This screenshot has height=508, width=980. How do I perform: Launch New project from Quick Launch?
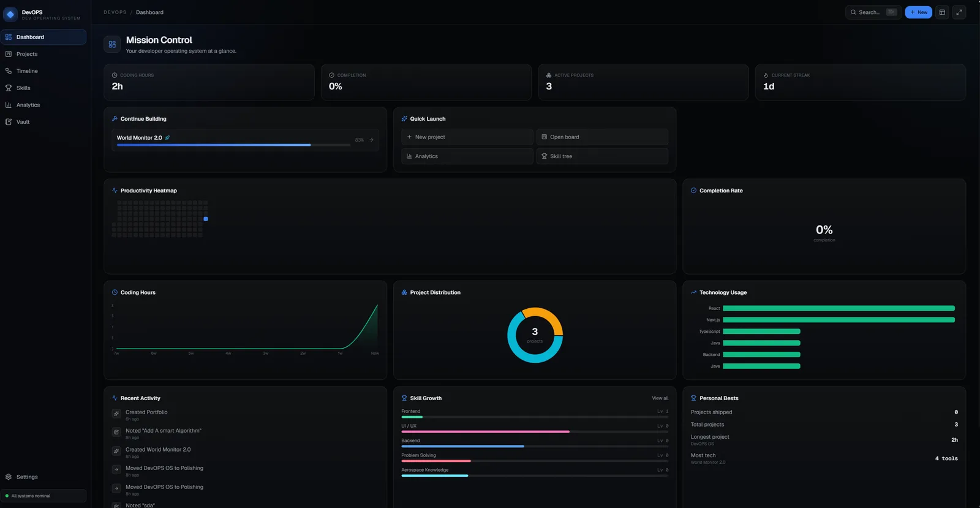pos(467,137)
